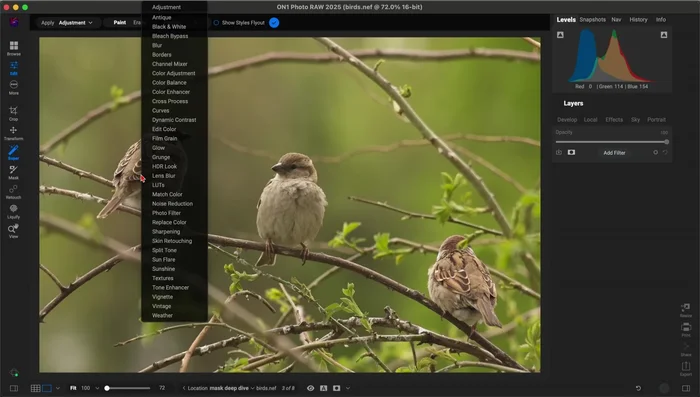Switch to the Snapshots tab
Screen dimensions: 700x397
[x=592, y=20]
